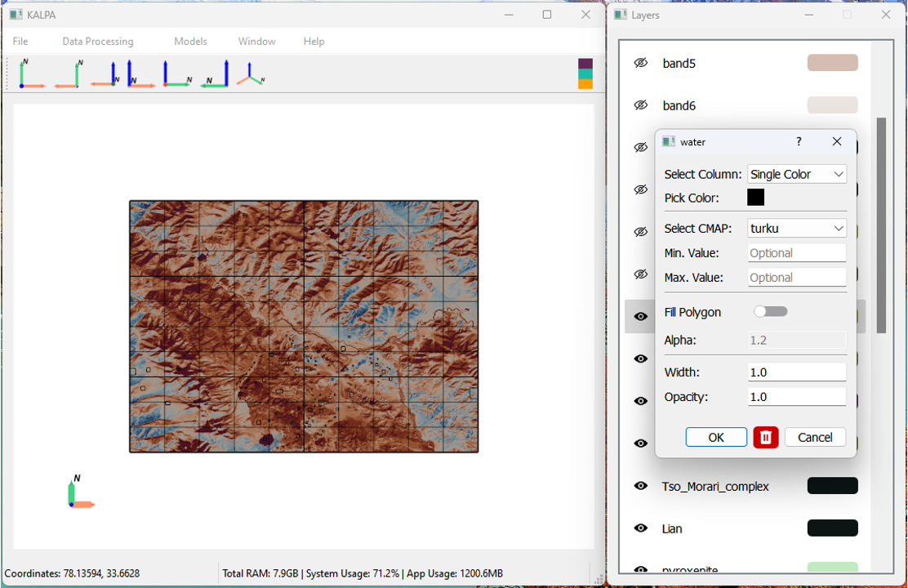The image size is (908, 588).
Task: Hide the highlighted selected layer row
Action: tap(640, 316)
